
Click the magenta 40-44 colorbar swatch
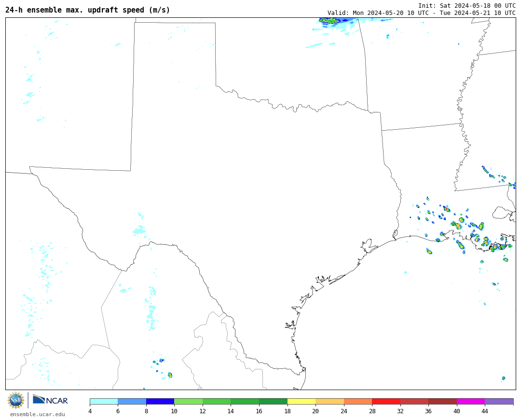point(471,401)
